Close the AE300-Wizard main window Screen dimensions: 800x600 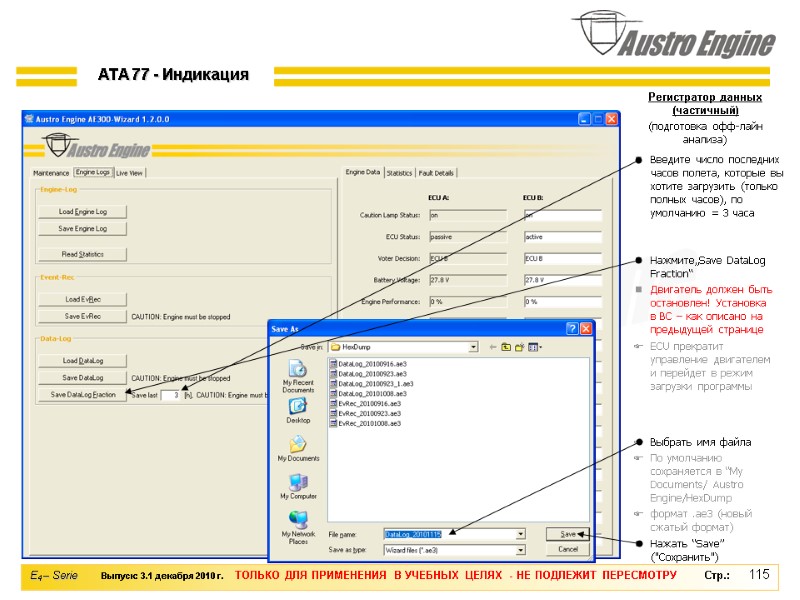(611, 119)
